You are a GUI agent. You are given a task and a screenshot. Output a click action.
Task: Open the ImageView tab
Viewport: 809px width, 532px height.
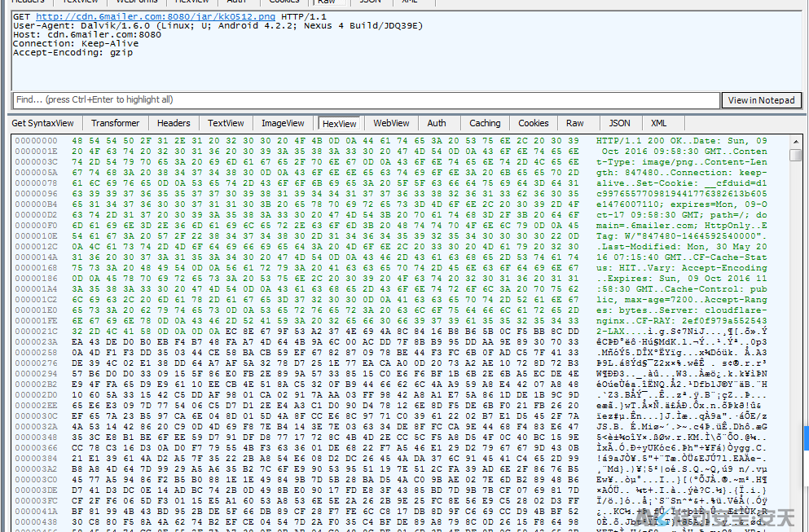click(283, 123)
